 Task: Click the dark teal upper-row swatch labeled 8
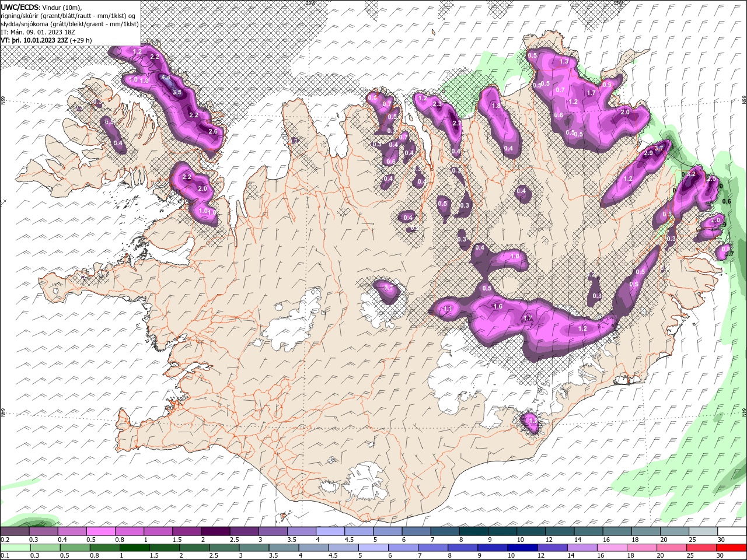pyautogui.click(x=473, y=531)
